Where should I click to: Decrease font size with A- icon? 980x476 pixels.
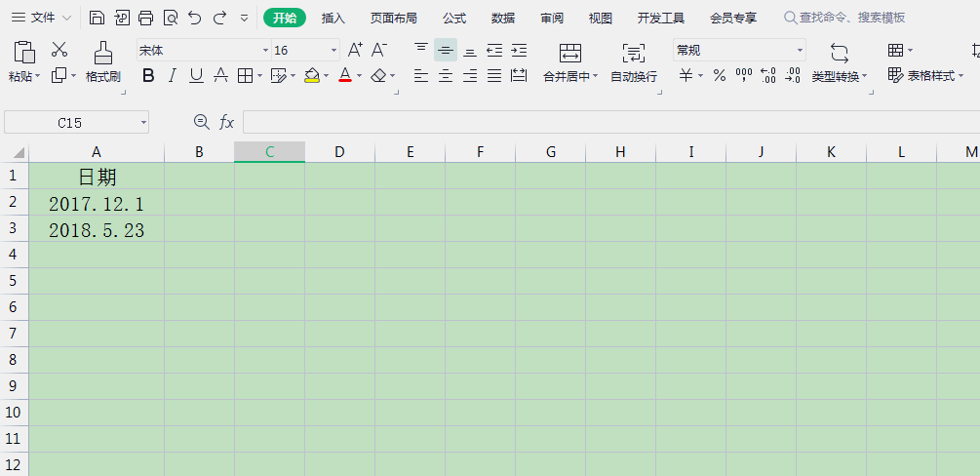(379, 50)
